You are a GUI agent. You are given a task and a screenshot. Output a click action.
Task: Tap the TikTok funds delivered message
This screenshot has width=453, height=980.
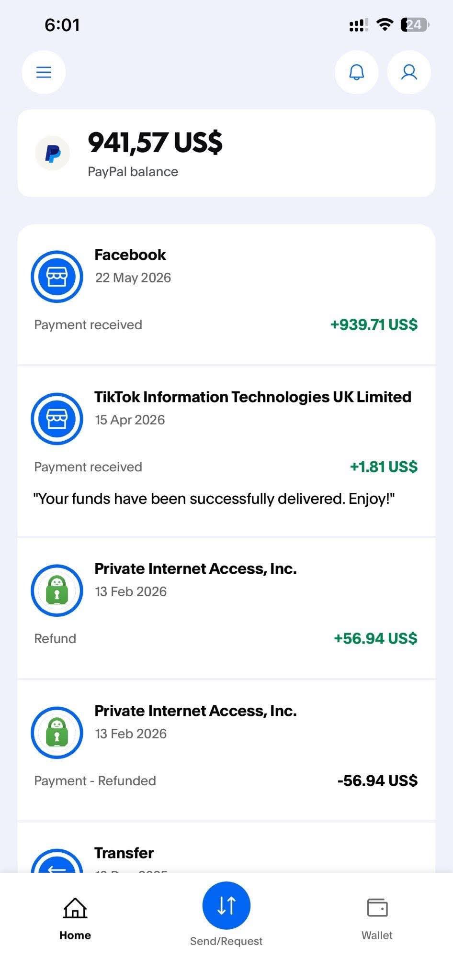click(214, 499)
